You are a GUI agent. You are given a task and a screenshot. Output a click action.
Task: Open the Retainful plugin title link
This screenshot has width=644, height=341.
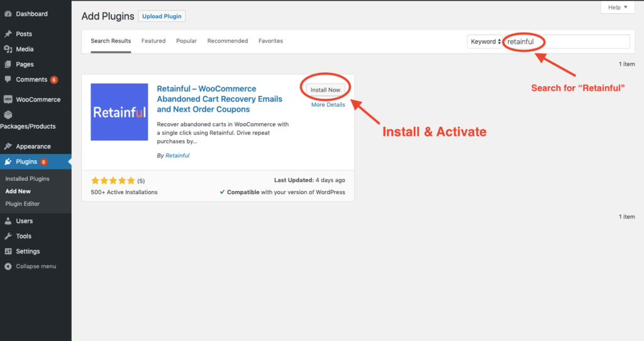(x=219, y=99)
